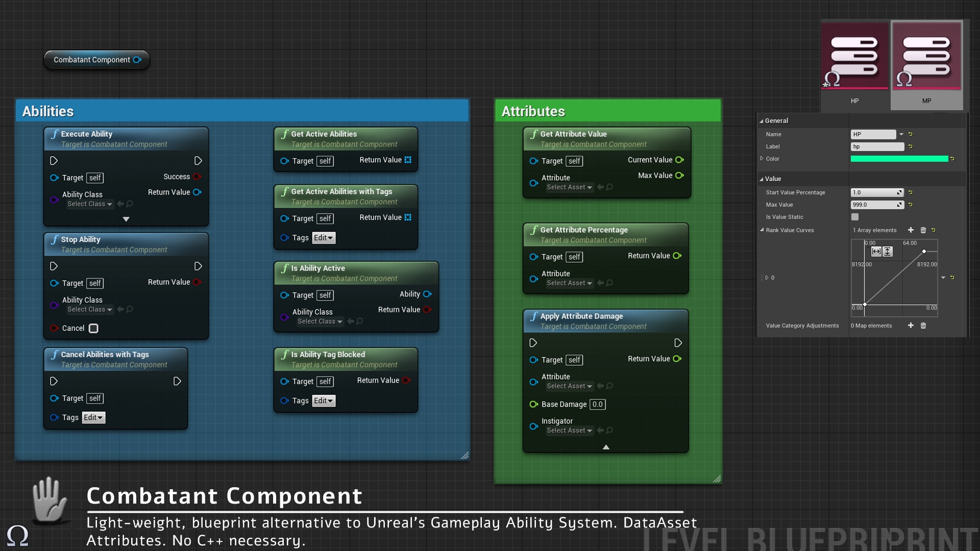Select the Abilities comment box title
980x551 pixels.
coord(48,111)
